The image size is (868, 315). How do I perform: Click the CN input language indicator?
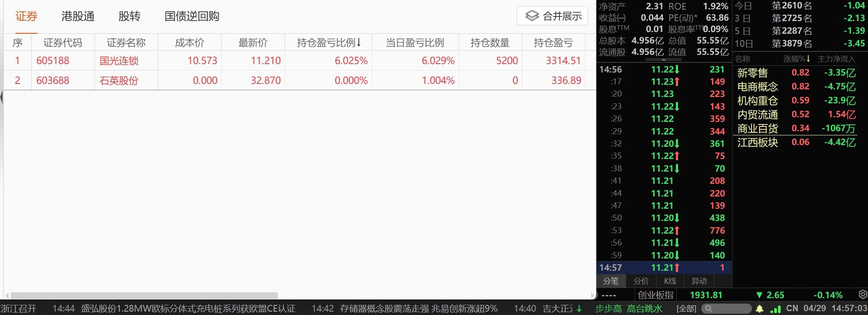792,309
